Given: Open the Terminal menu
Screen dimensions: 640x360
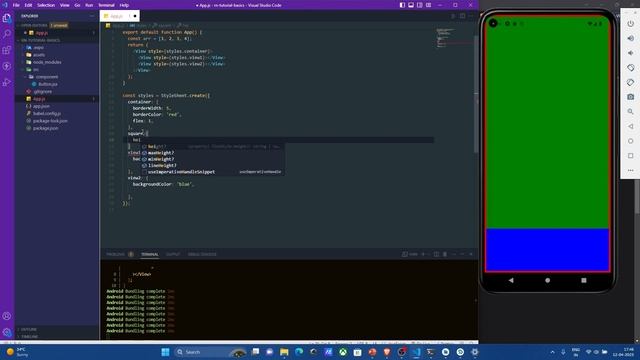Looking at the screenshot, I should [x=106, y=5].
